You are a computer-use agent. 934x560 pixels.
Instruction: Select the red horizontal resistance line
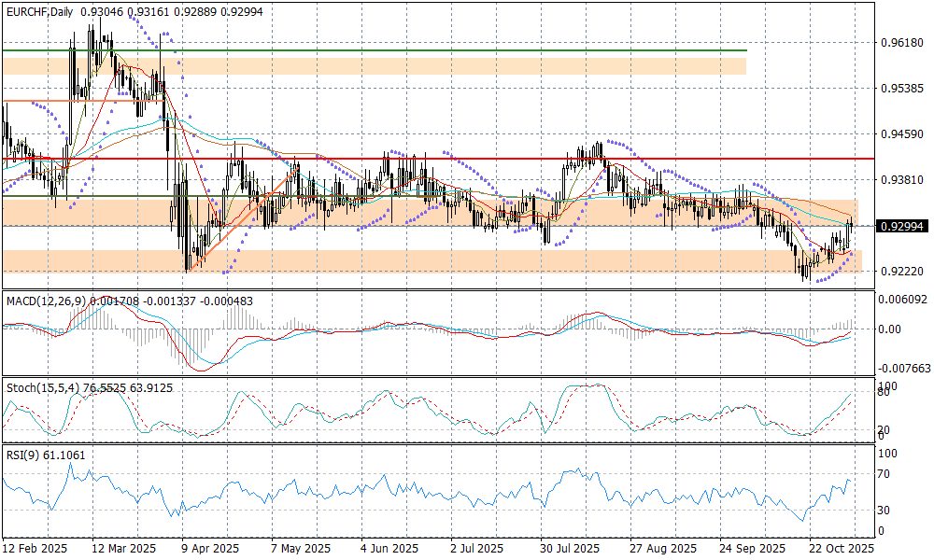tap(467, 159)
